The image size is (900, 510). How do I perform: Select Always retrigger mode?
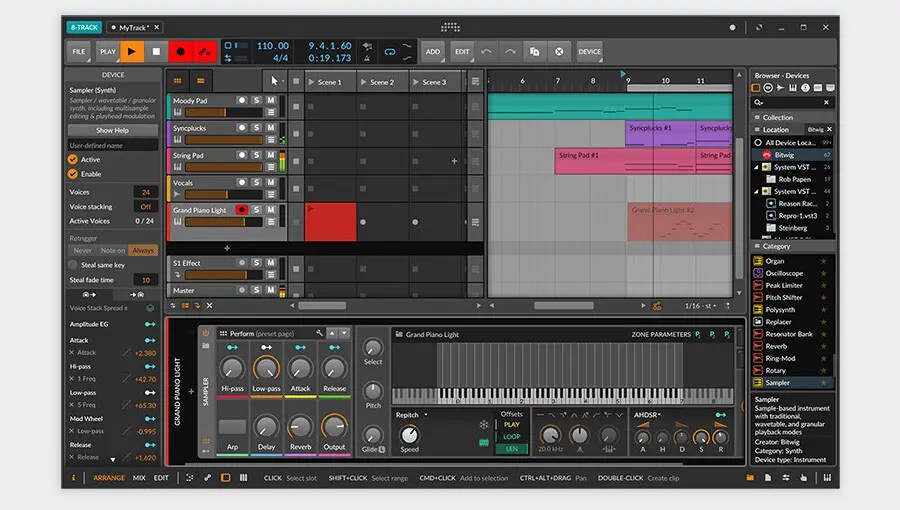pos(143,250)
